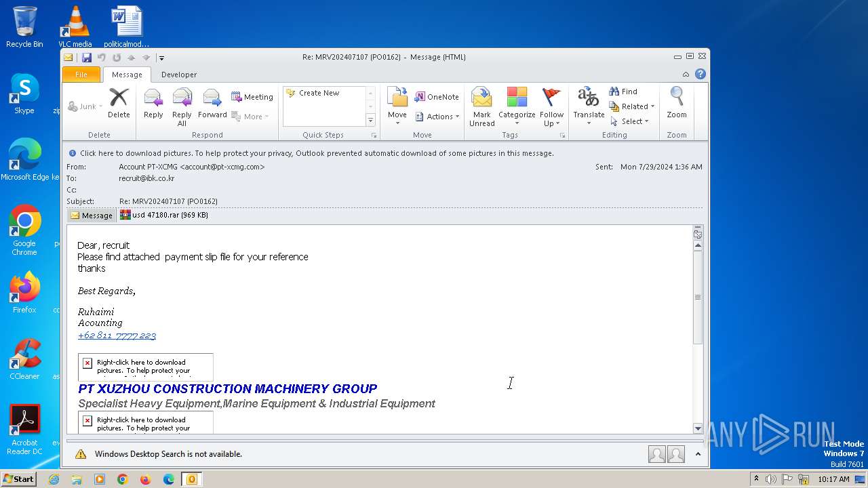This screenshot has width=868, height=488.
Task: Open the Junk dropdown
Action: pos(85,106)
